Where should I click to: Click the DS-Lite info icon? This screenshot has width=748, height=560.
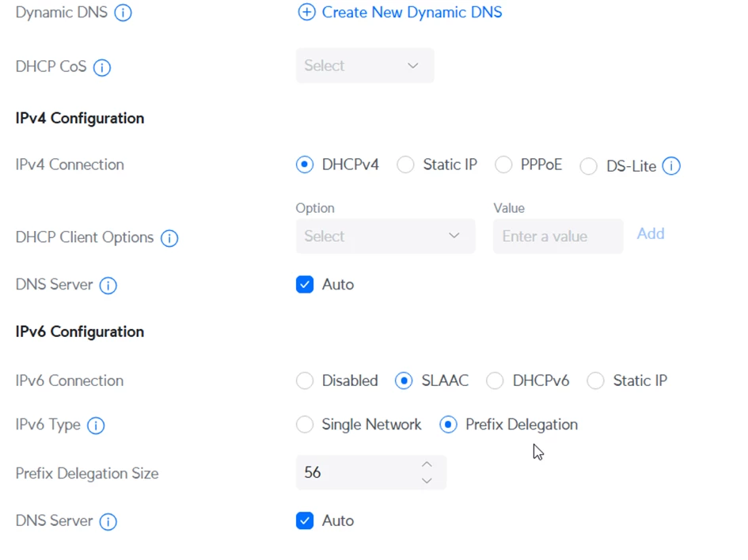pos(671,166)
